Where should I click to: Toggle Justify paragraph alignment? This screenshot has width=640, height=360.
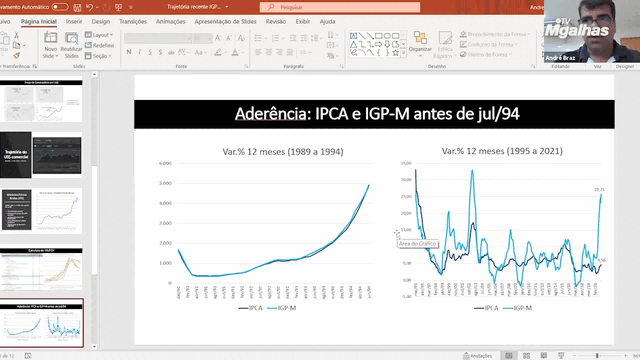pos(290,52)
